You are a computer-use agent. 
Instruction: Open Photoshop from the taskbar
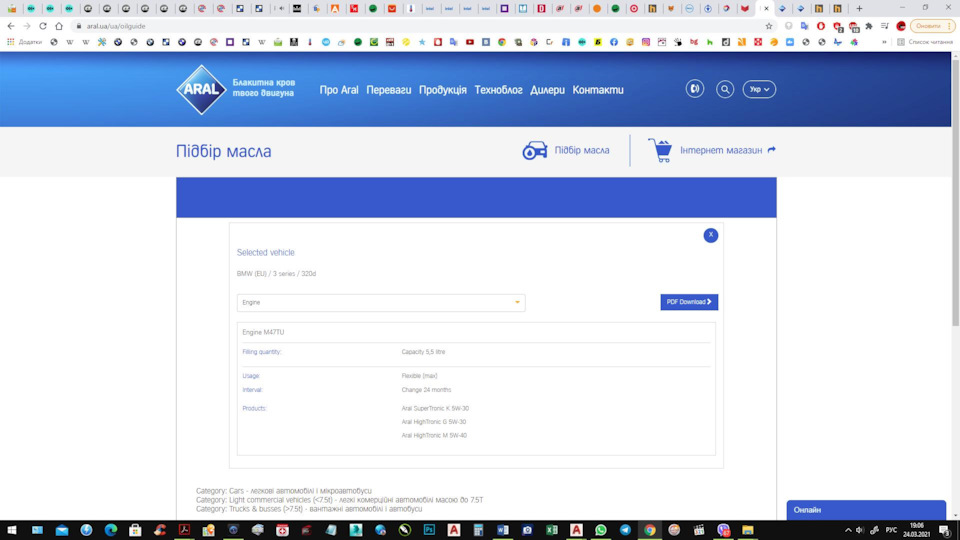[429, 530]
